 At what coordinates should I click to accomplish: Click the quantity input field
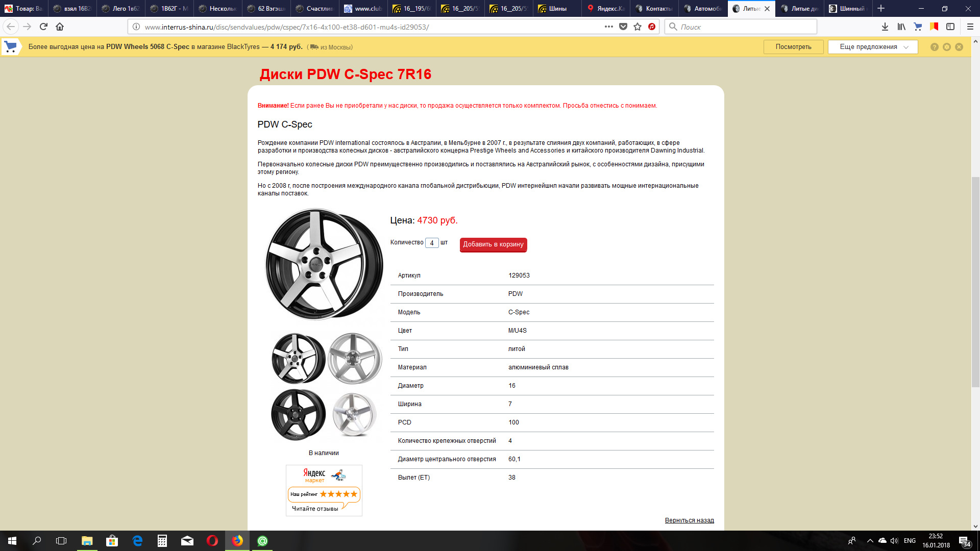tap(432, 243)
